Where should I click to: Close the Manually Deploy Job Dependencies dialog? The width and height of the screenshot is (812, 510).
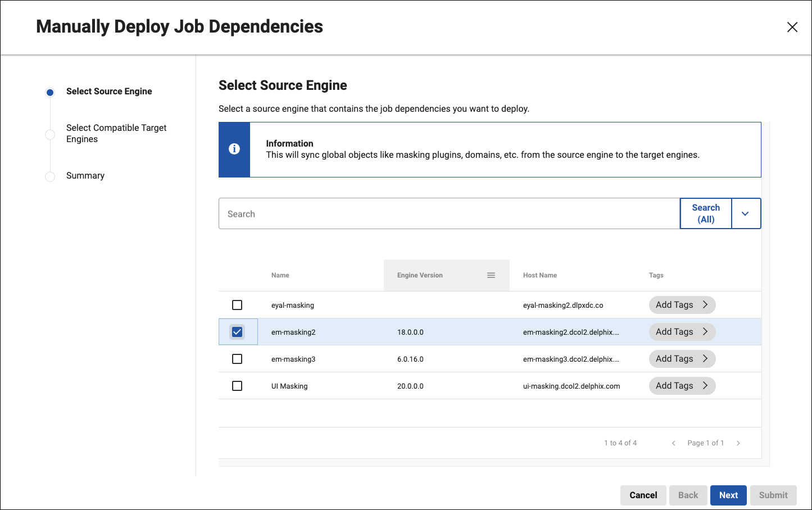792,27
